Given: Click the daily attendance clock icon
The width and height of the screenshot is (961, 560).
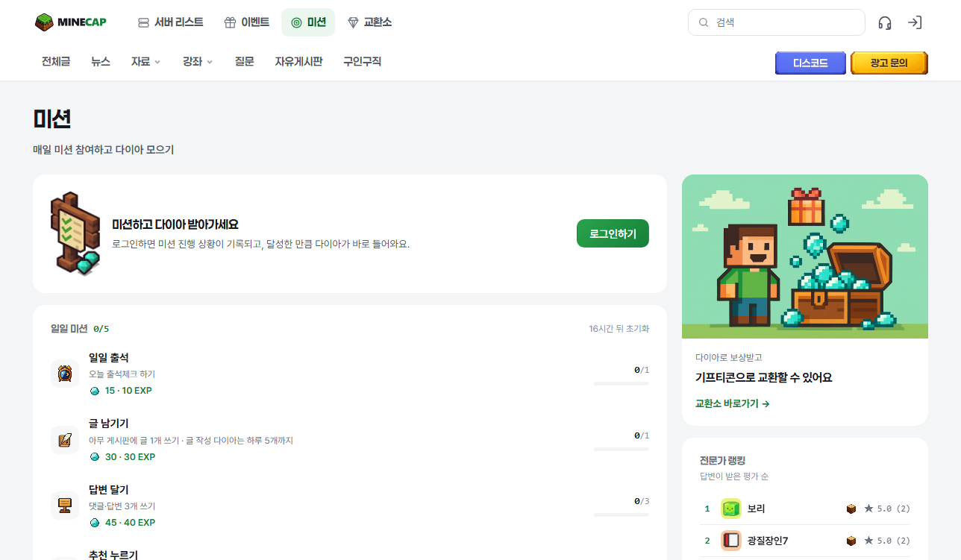Looking at the screenshot, I should click(x=65, y=374).
